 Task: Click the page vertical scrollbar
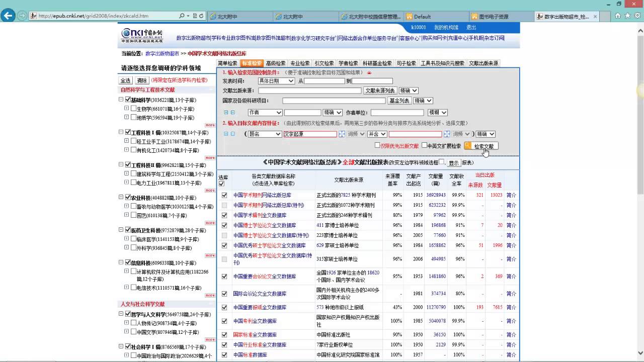click(640, 151)
